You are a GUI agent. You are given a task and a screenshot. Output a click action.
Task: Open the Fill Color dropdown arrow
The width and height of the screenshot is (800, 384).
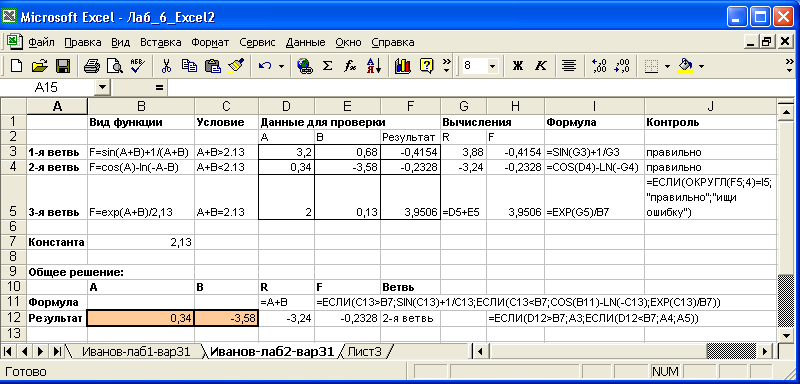702,66
